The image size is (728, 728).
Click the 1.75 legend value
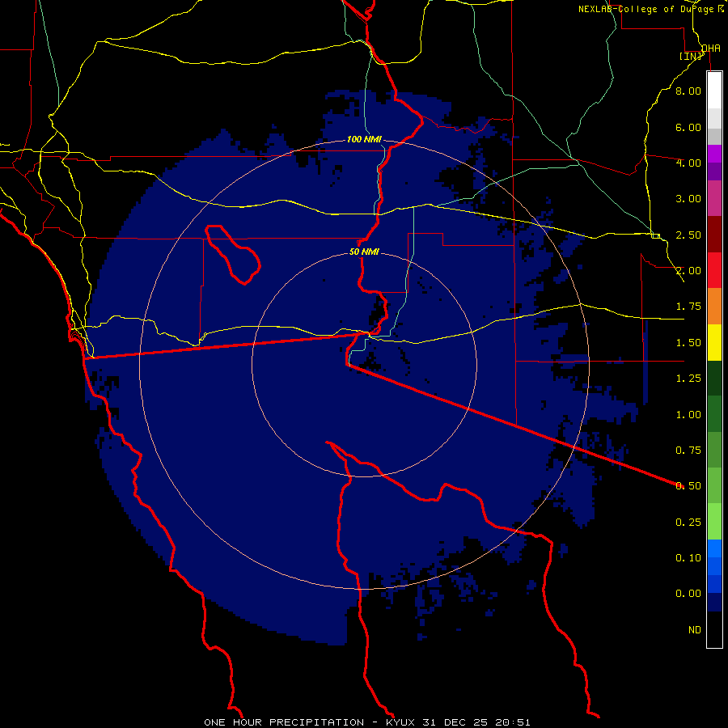[688, 307]
